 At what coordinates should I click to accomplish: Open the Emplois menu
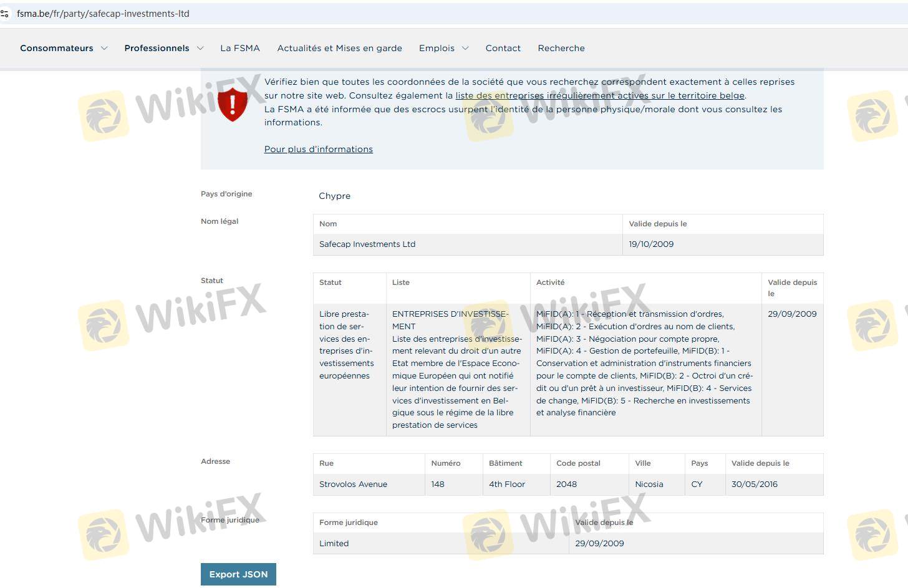tap(437, 48)
